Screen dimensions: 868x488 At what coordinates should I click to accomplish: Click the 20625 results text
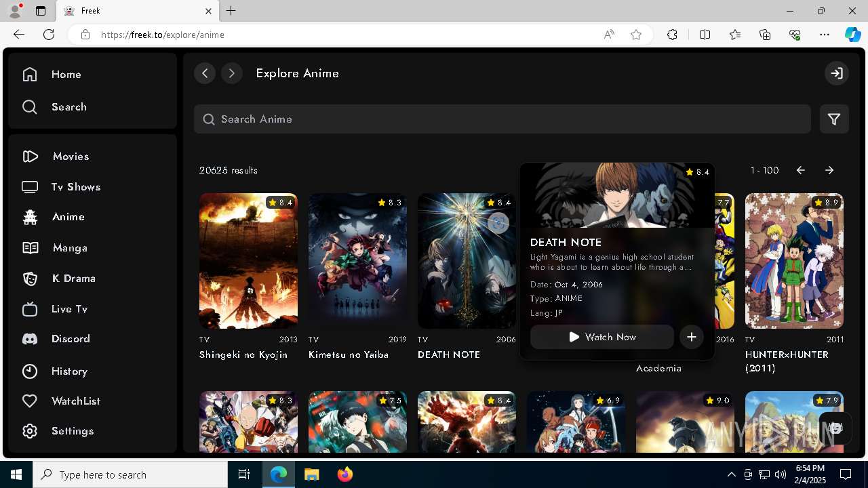tap(229, 171)
